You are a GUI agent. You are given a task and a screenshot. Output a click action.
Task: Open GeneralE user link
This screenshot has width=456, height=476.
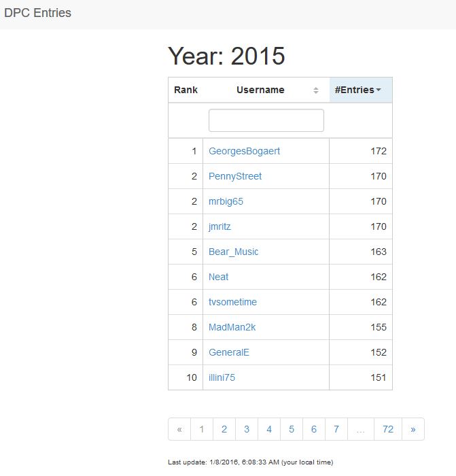(x=229, y=352)
